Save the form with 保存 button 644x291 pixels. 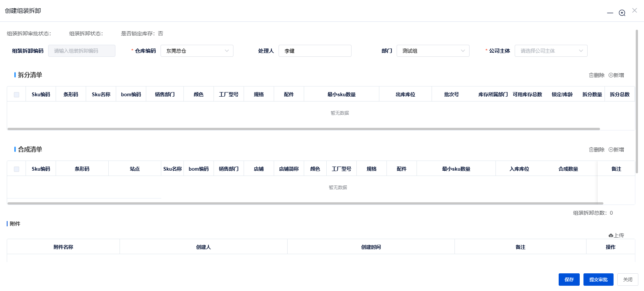pyautogui.click(x=569, y=279)
